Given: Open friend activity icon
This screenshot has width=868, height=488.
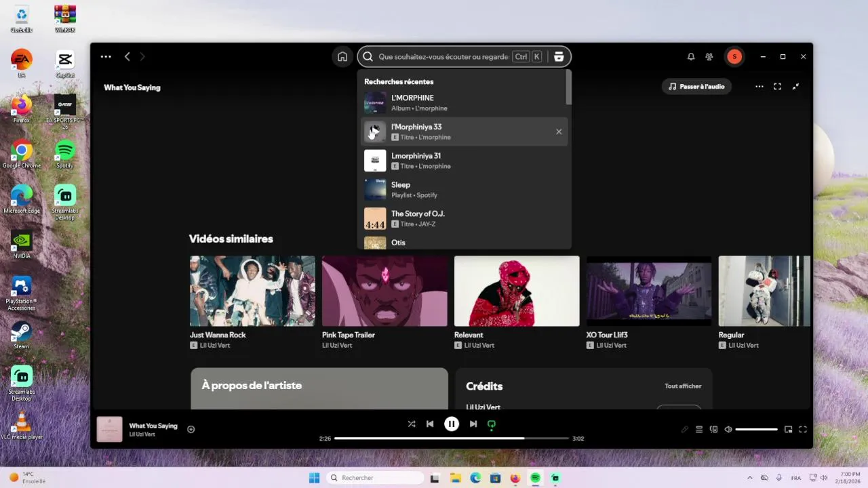Looking at the screenshot, I should (709, 57).
